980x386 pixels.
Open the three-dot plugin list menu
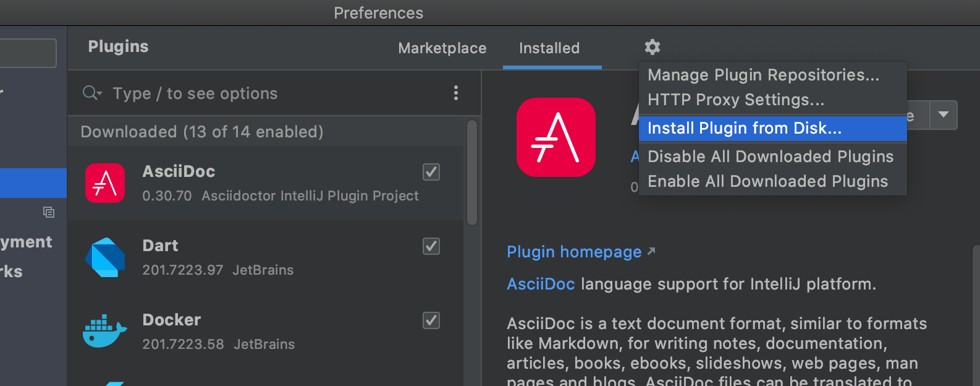456,93
